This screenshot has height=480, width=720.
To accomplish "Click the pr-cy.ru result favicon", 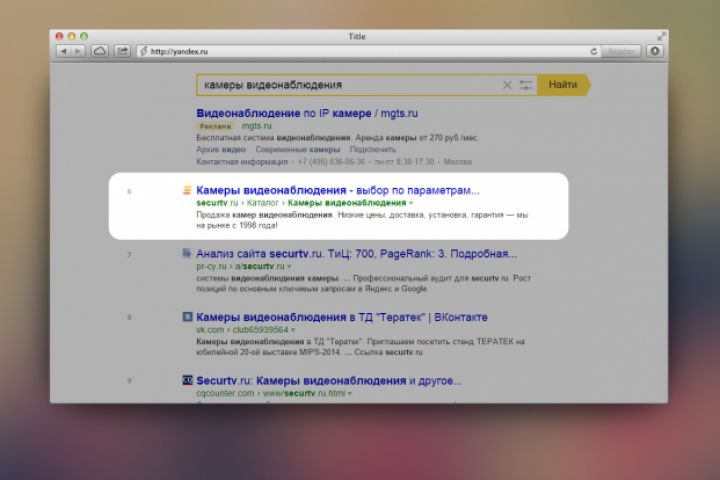I will 187,253.
